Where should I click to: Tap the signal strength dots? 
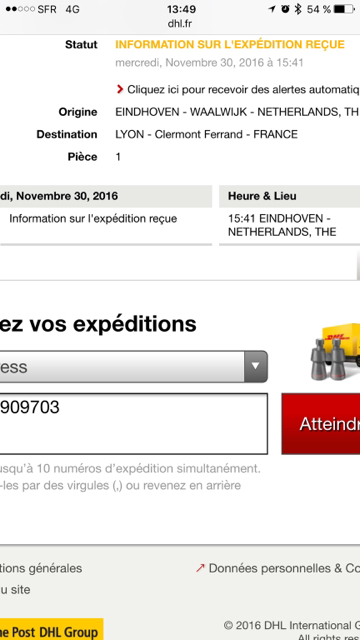tap(20, 9)
